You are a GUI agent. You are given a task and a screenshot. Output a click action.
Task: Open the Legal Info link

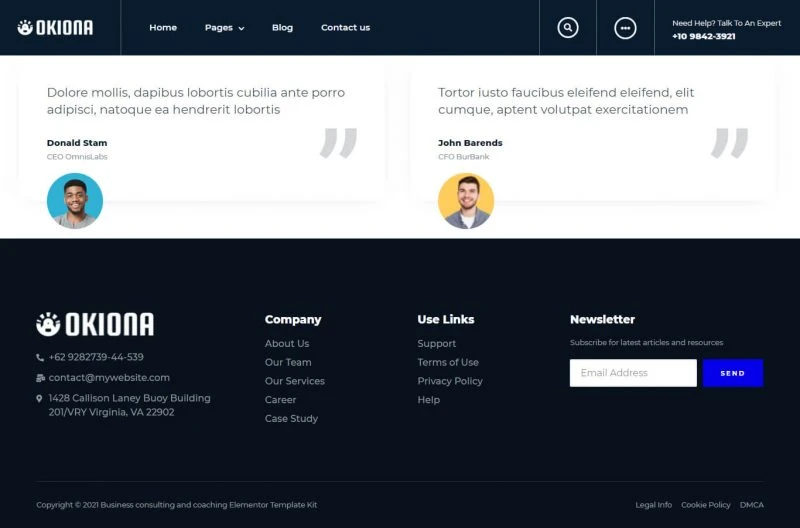pos(654,505)
